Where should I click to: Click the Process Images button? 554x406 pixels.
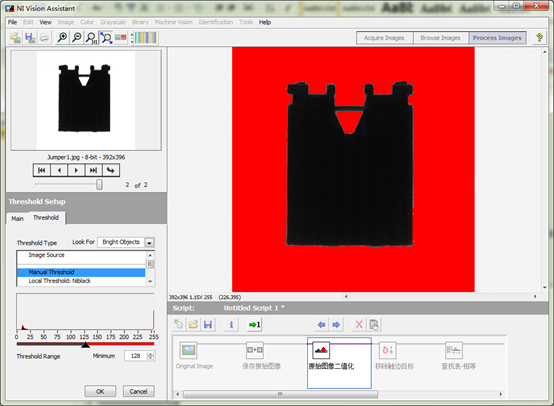(x=497, y=38)
